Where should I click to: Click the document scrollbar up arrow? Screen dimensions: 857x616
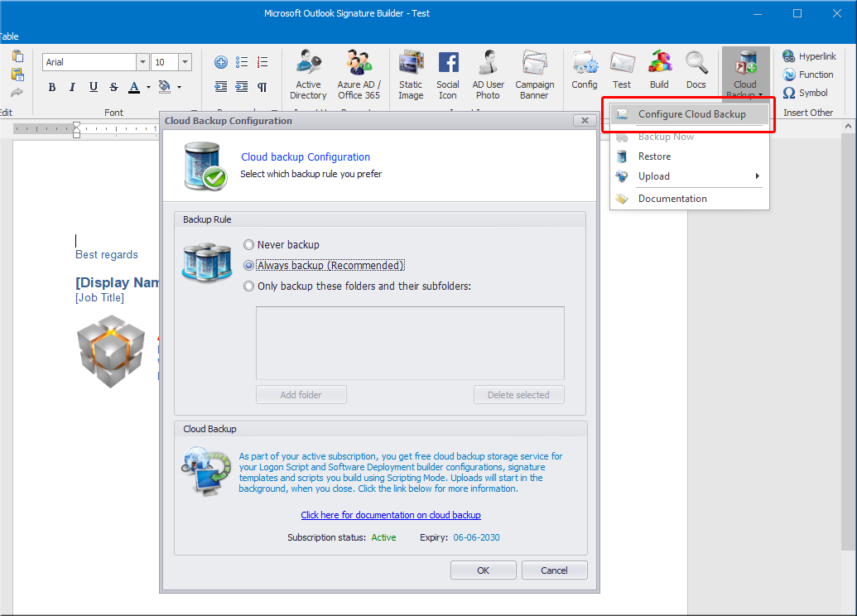tap(848, 126)
